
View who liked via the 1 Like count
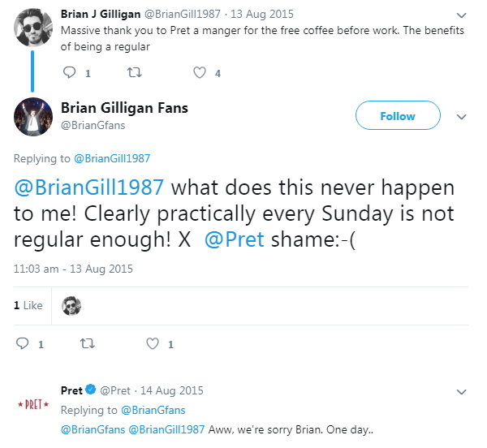coord(28,305)
